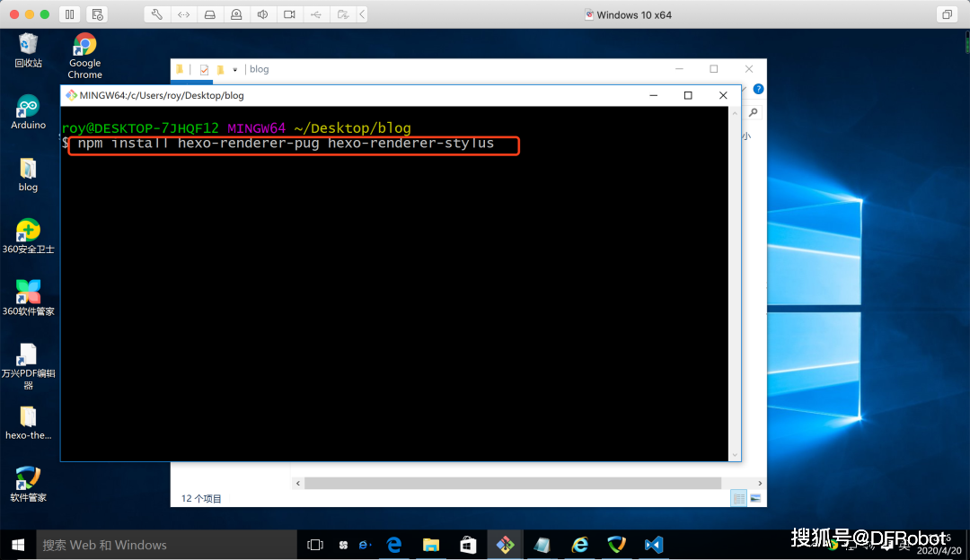Viewport: 970px width, 560px height.
Task: Click the USB device icon
Action: (x=316, y=14)
